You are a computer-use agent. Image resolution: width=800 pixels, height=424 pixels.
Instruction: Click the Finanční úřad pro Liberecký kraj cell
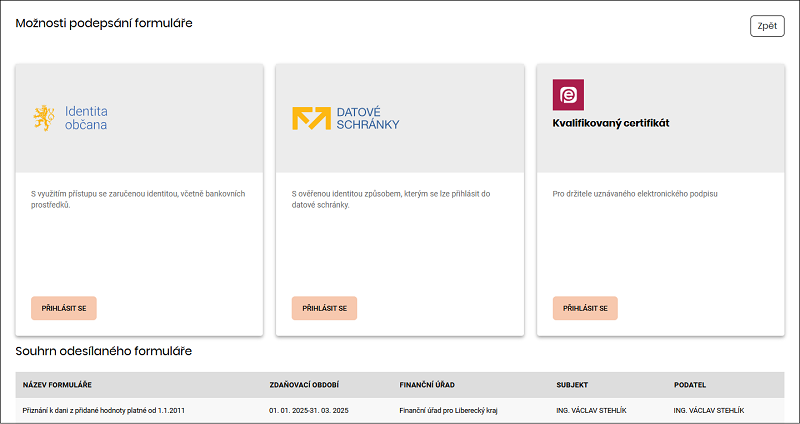(x=448, y=410)
